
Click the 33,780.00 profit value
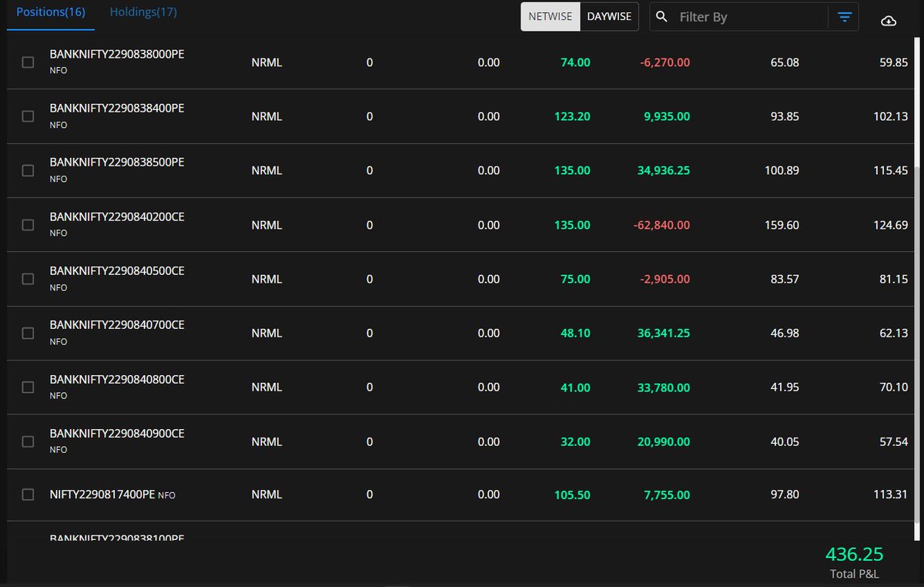pyautogui.click(x=664, y=387)
